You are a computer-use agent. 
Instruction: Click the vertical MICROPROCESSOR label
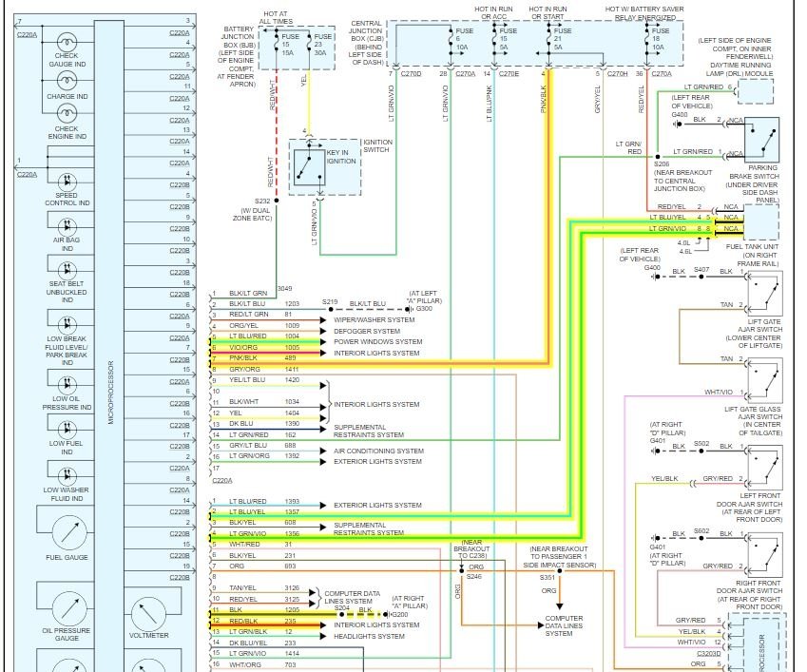[110, 393]
